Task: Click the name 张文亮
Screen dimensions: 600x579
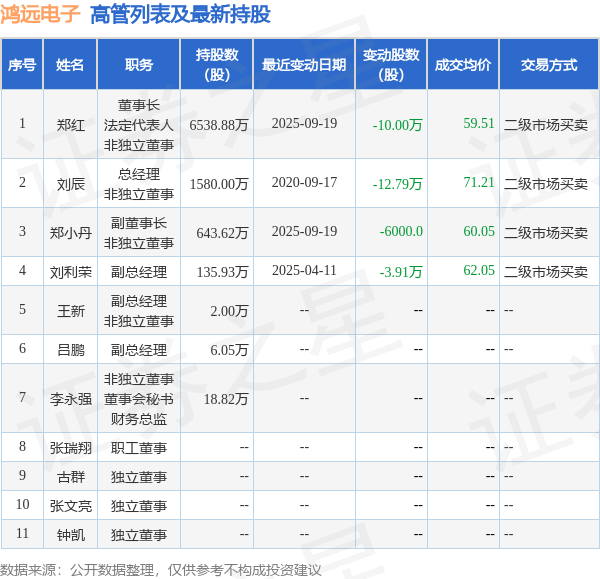Action: click(x=70, y=506)
